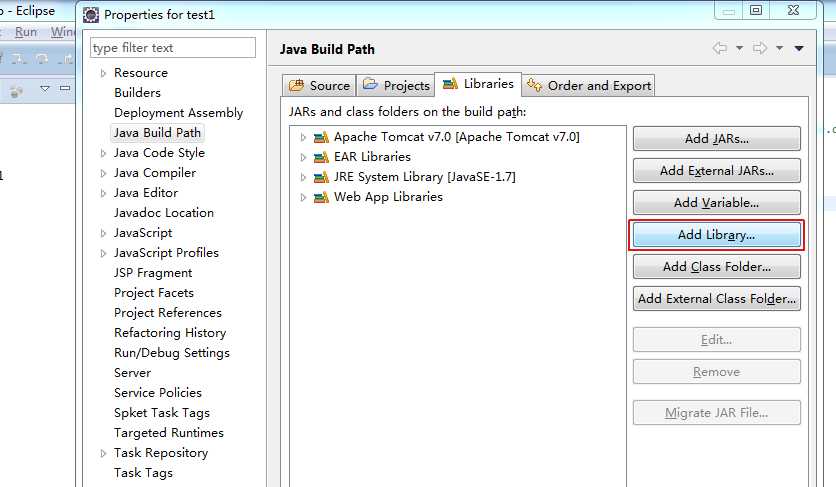Click the Eclipse icon in the dialog title
The image size is (836, 487).
point(91,15)
